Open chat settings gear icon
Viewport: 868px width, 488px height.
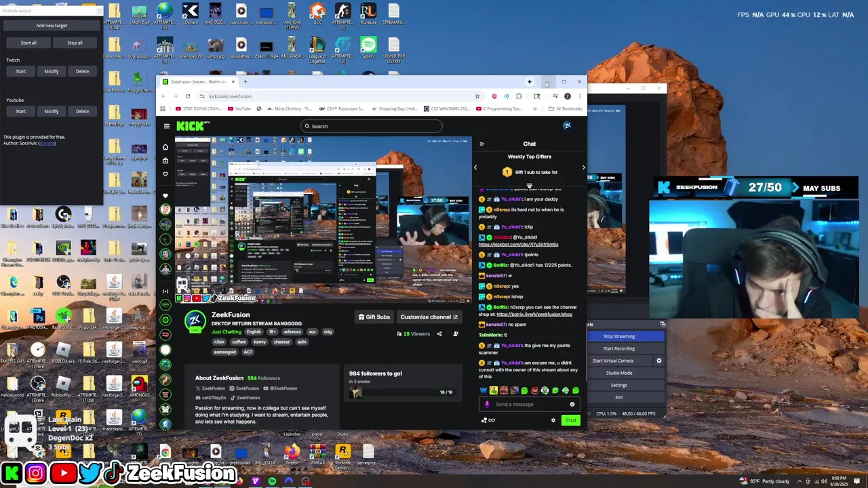click(x=553, y=420)
